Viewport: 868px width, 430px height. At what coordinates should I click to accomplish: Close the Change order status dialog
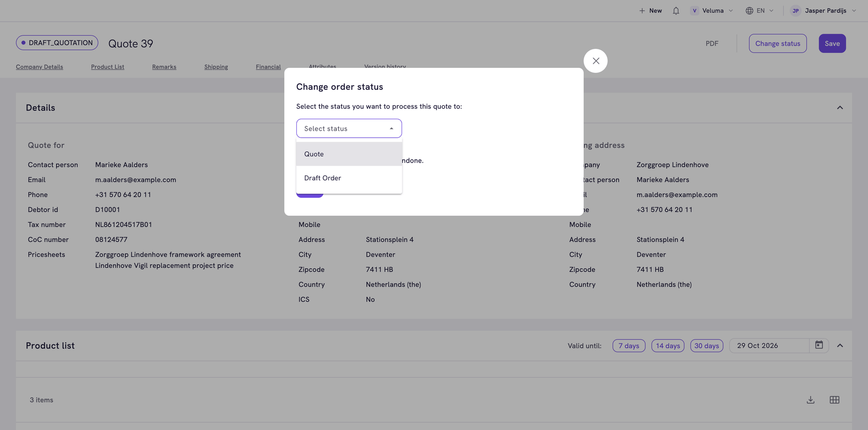[x=596, y=61]
